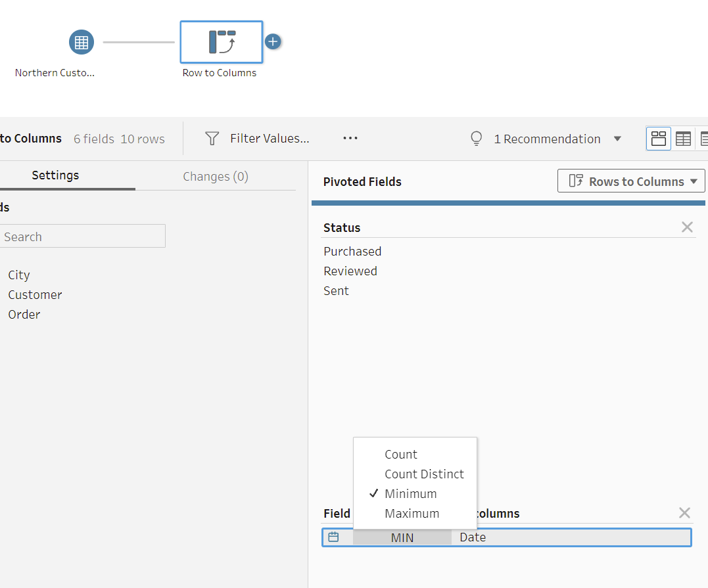Screen dimensions: 708x588
Task: Select the Settings tab
Action: (55, 175)
